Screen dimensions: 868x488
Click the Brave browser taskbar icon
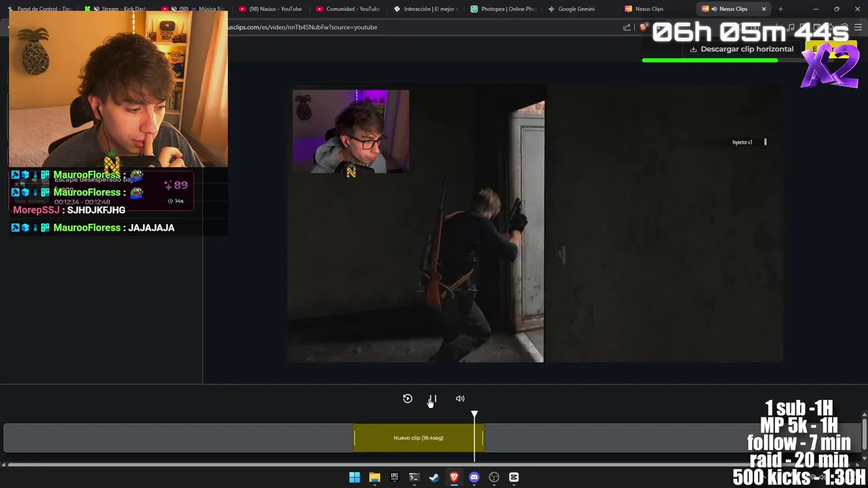pyautogui.click(x=454, y=477)
